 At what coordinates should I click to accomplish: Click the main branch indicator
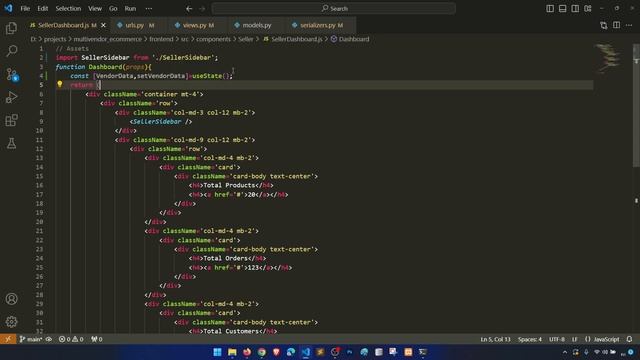tap(31, 339)
